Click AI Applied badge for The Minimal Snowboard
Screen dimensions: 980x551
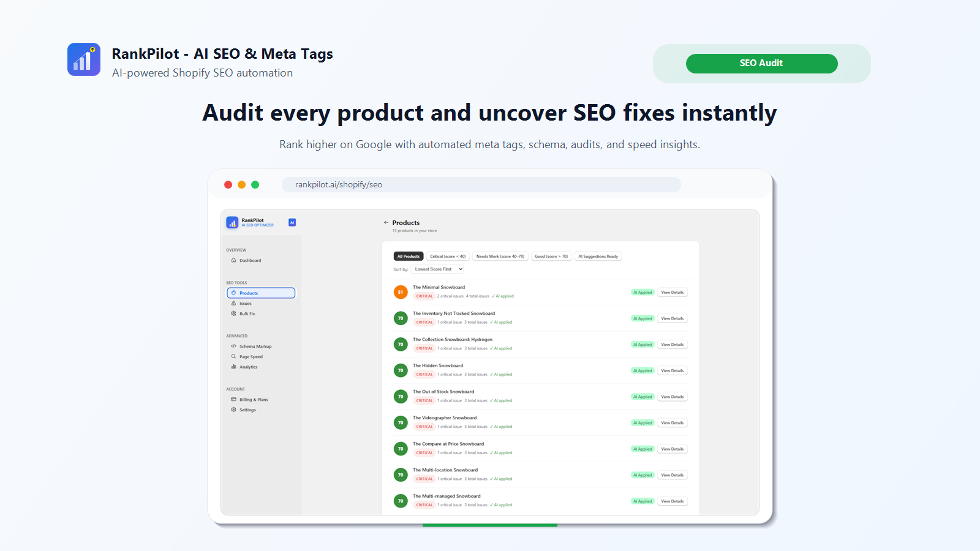[643, 293]
